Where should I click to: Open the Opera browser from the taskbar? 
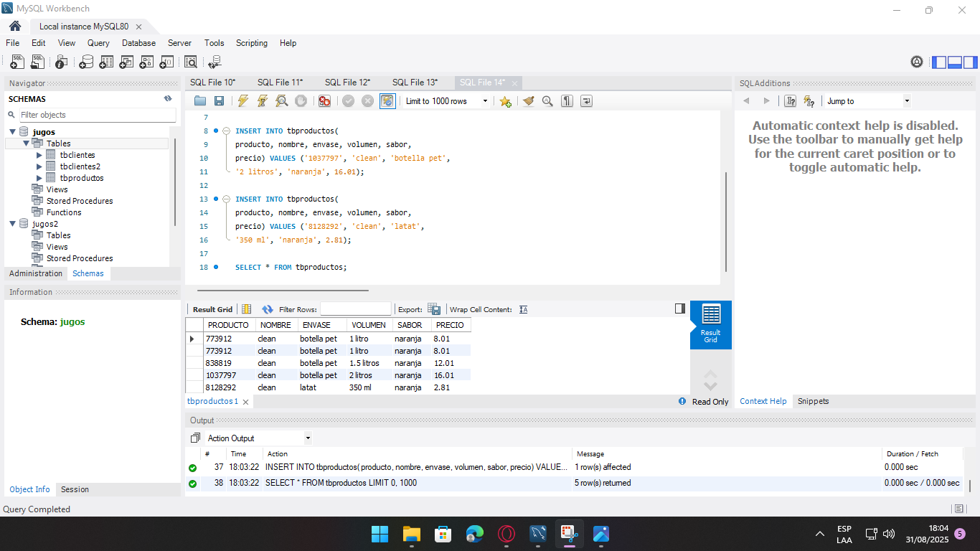click(x=507, y=534)
